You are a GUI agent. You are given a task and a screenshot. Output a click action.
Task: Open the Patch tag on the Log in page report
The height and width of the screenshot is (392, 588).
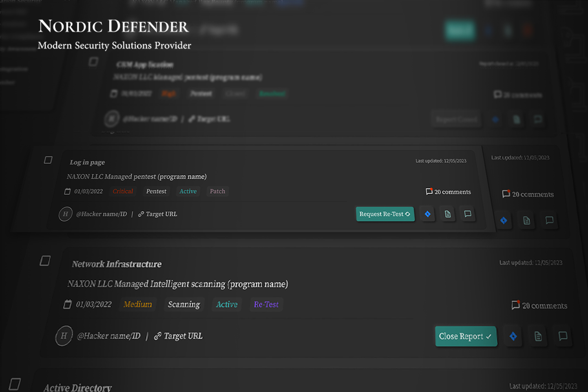tap(217, 191)
